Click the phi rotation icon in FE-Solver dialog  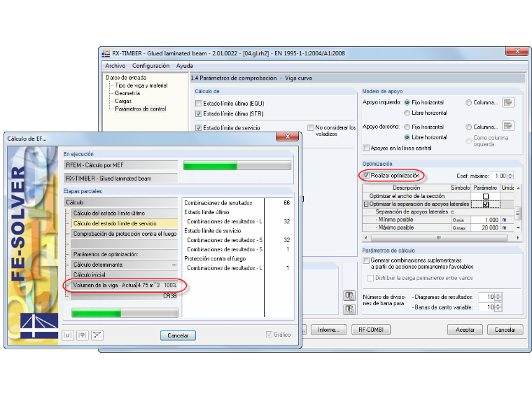coord(83,335)
